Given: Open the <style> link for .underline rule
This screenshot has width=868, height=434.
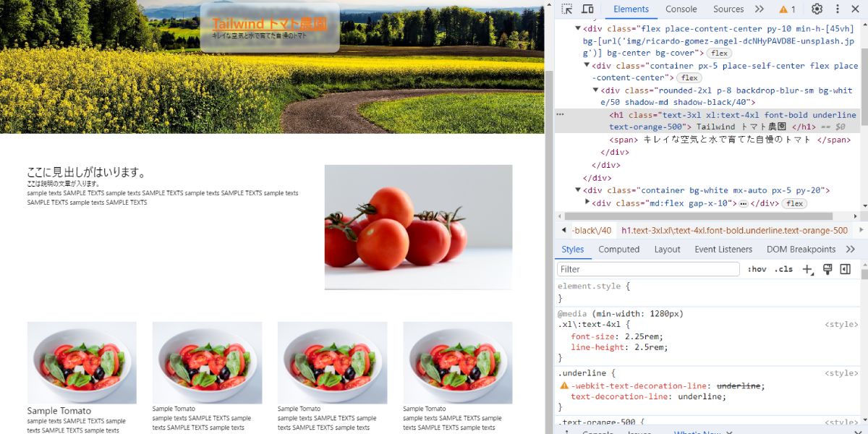Looking at the screenshot, I should click(841, 373).
